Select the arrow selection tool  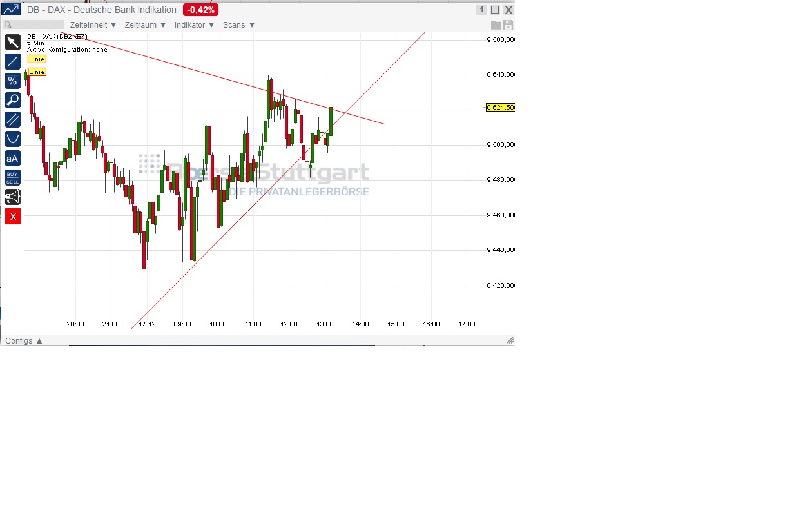(x=12, y=42)
